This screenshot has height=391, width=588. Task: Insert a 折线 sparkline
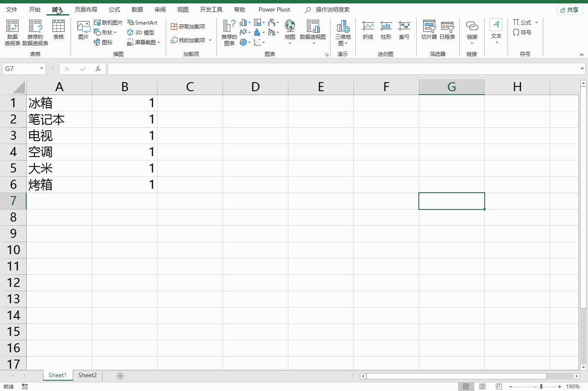tap(368, 30)
